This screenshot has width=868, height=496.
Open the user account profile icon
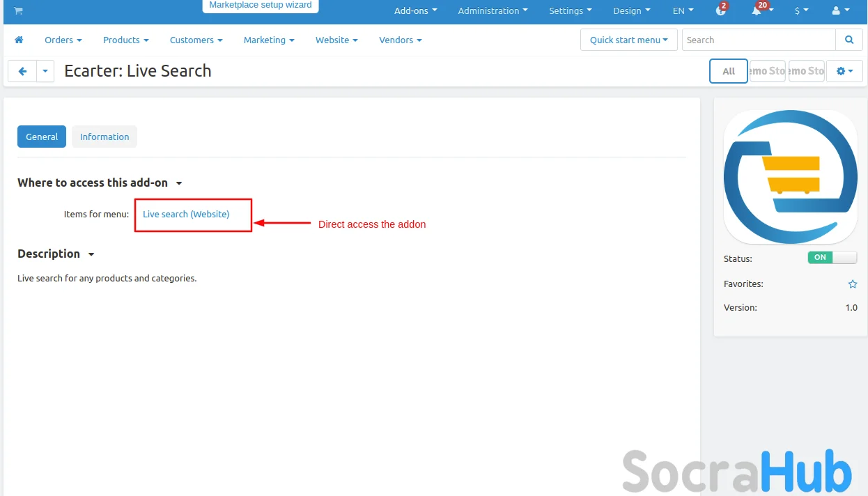pos(836,11)
